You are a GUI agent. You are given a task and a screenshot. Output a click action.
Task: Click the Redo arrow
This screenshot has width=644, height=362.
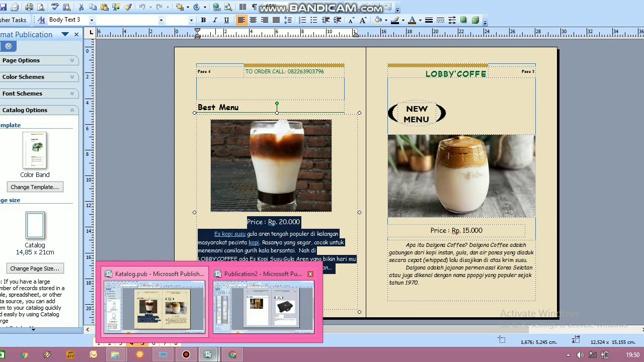tap(159, 7)
